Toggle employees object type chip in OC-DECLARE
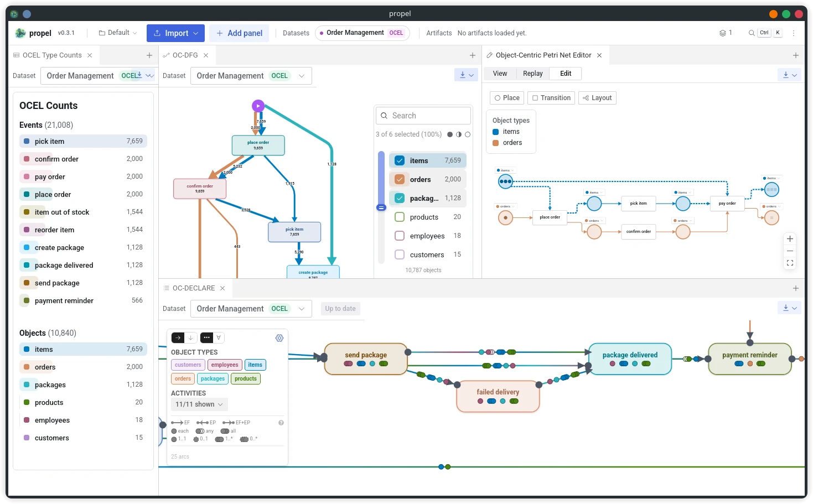The height and width of the screenshot is (504, 813). (225, 365)
